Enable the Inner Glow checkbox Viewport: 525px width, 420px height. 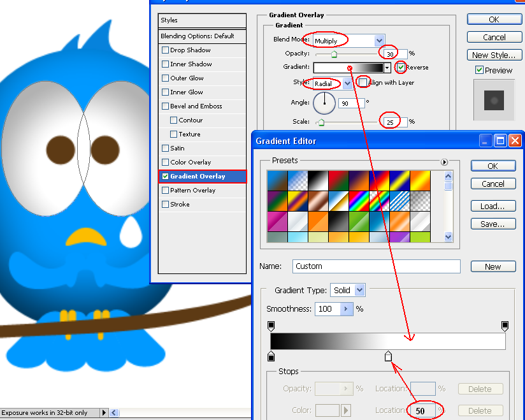tap(165, 92)
